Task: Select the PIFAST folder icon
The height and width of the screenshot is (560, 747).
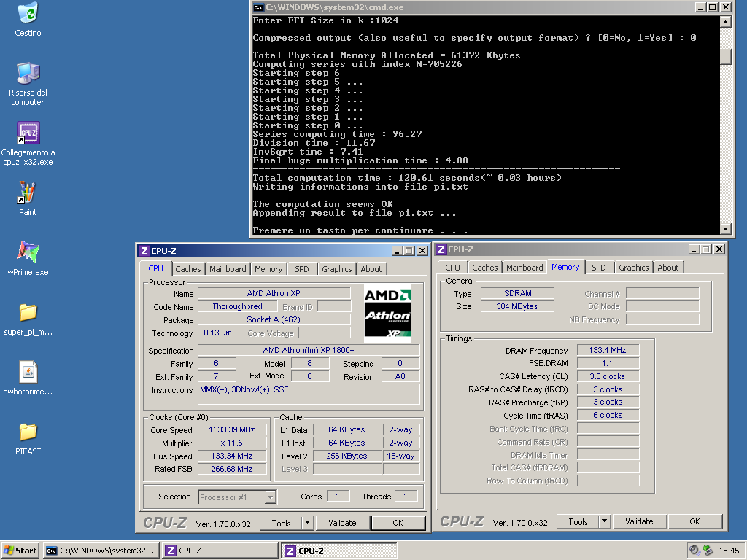Action: click(x=28, y=432)
